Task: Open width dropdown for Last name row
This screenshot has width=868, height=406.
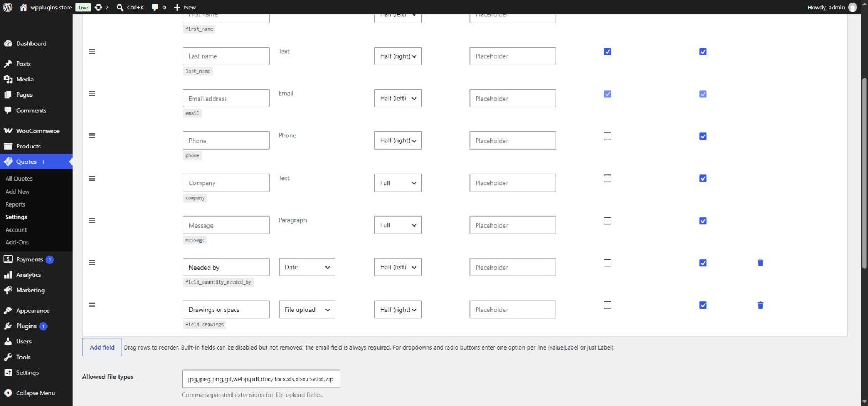Action: tap(398, 56)
